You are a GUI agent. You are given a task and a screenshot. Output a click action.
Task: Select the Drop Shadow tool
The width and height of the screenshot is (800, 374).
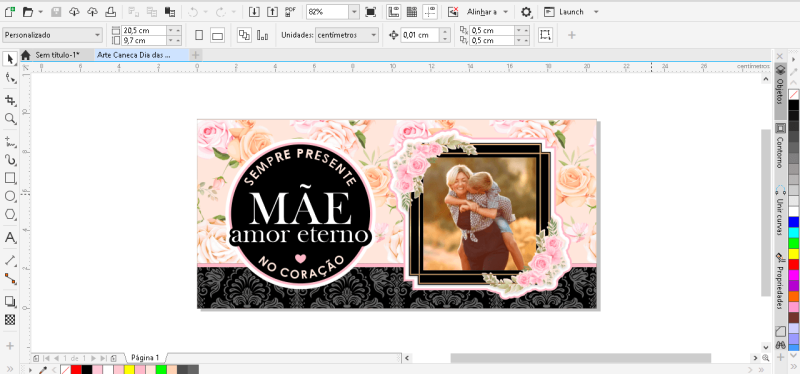click(10, 301)
